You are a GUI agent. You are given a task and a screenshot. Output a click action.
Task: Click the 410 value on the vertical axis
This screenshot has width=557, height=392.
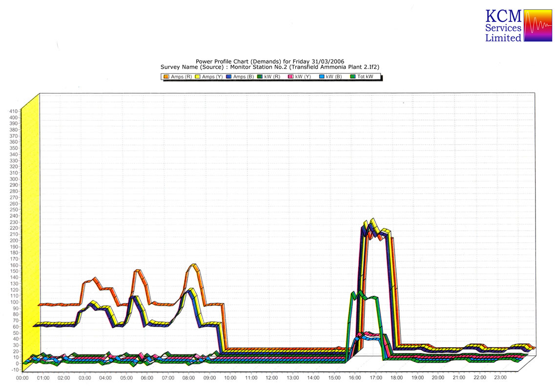[x=14, y=111]
